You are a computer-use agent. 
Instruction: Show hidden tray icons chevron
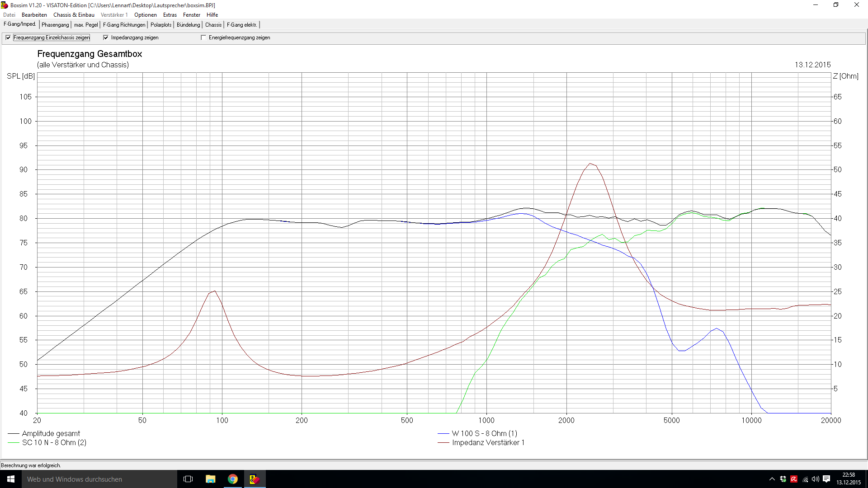pos(772,479)
